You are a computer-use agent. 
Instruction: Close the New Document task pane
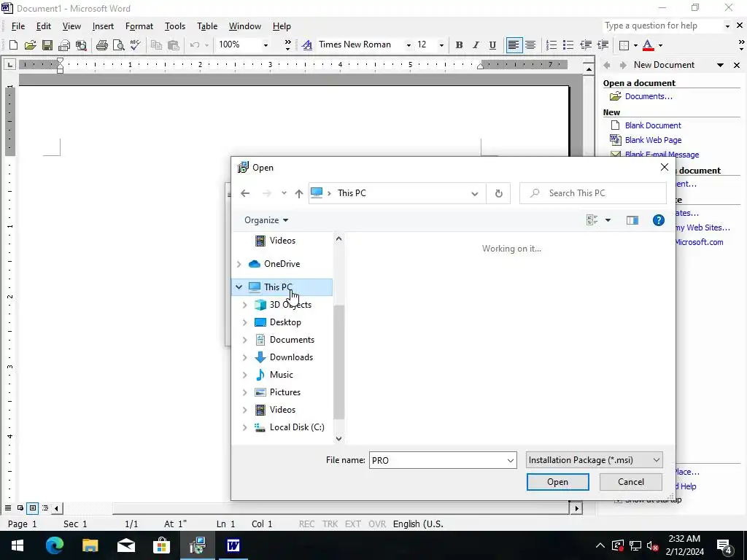click(x=737, y=65)
